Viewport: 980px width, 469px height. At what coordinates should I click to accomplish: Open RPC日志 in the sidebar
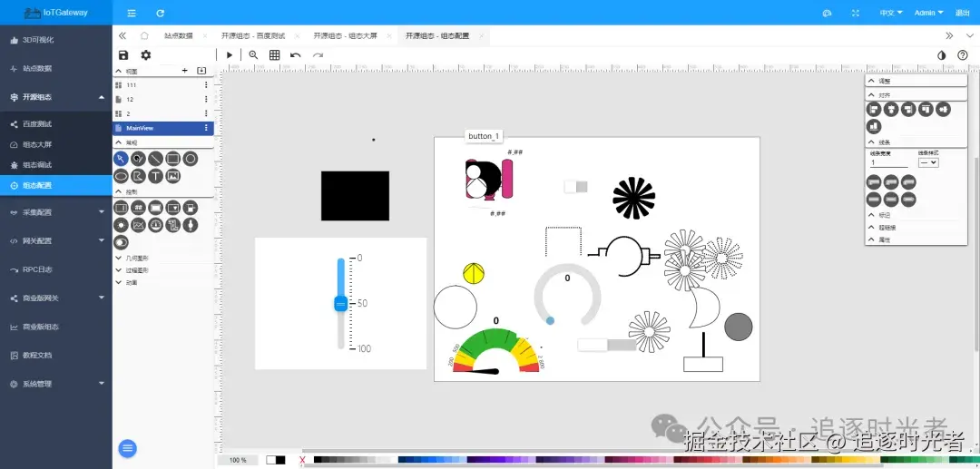click(x=56, y=269)
